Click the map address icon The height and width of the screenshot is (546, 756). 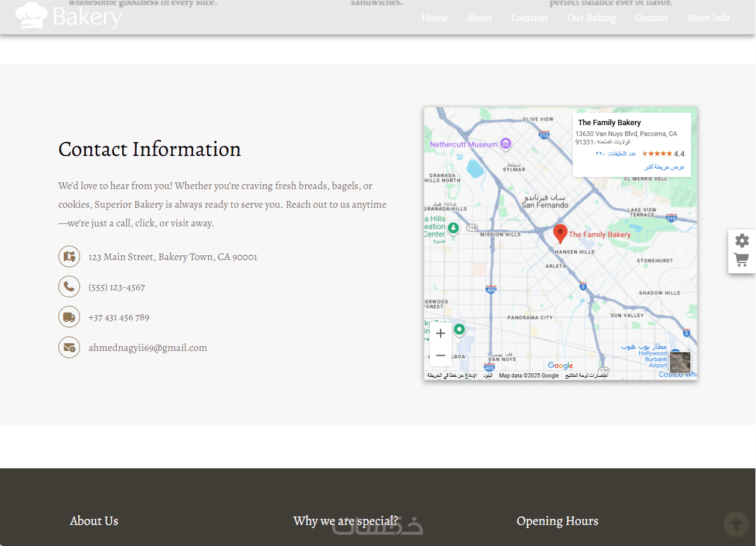(x=69, y=256)
